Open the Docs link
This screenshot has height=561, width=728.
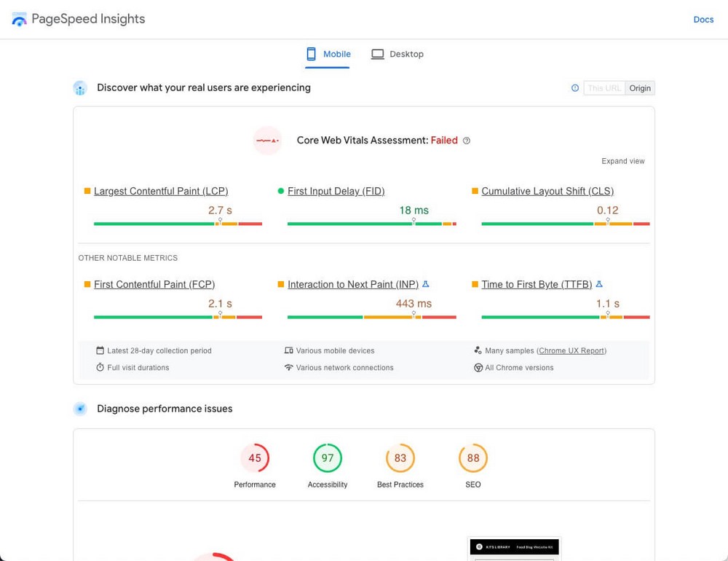pos(703,20)
